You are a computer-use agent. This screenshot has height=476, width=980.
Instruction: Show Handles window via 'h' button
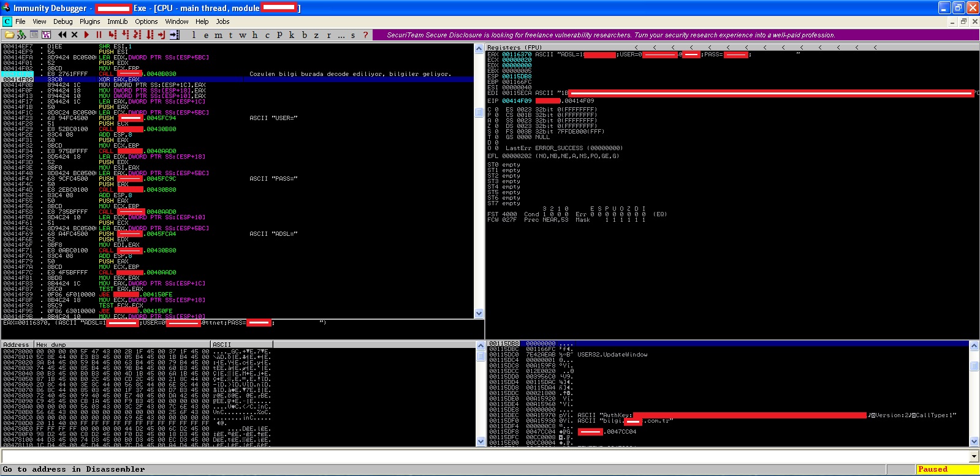click(255, 35)
